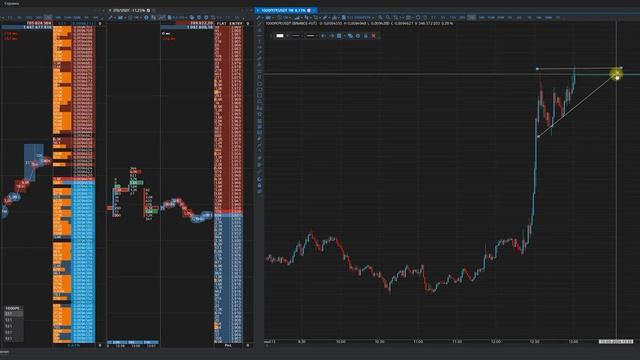Click the clone drawing icon in the floating toolbar
This screenshot has height=360, width=640.
[350, 36]
